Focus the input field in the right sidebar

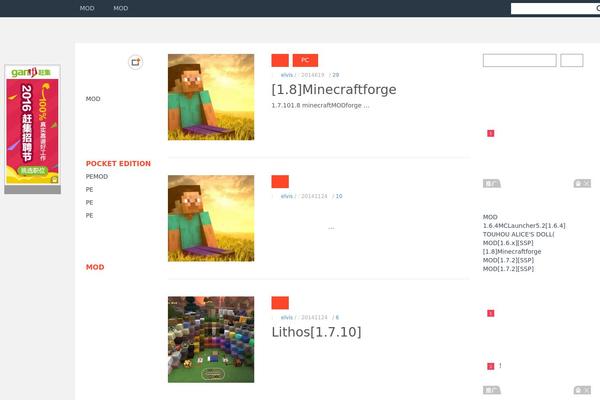click(519, 60)
